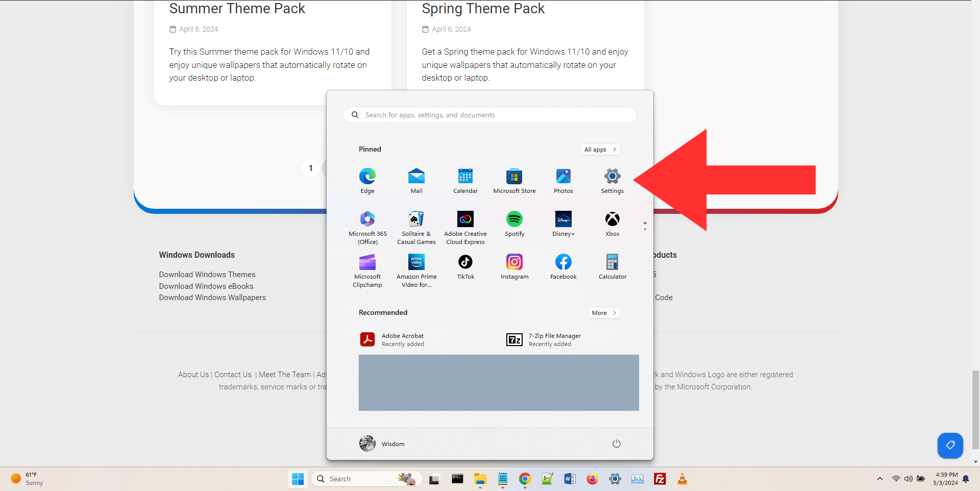
Task: Select page 1 in pagination
Action: (x=310, y=168)
